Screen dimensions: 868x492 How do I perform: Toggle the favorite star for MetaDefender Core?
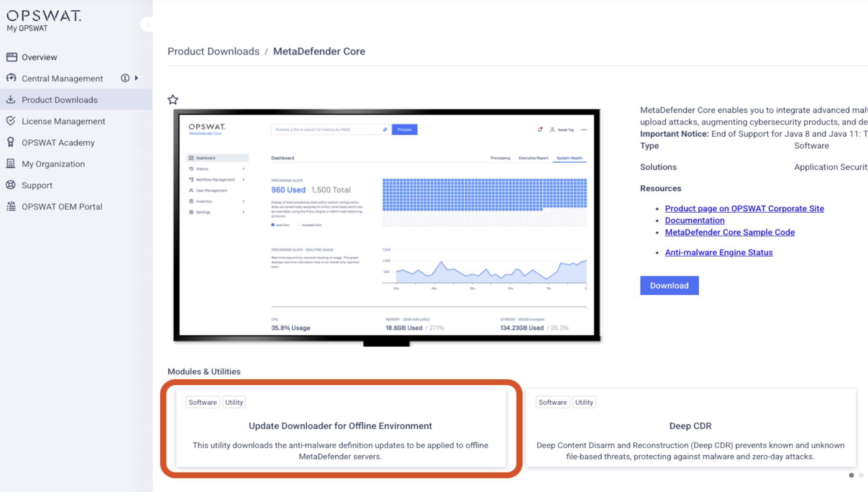tap(173, 99)
